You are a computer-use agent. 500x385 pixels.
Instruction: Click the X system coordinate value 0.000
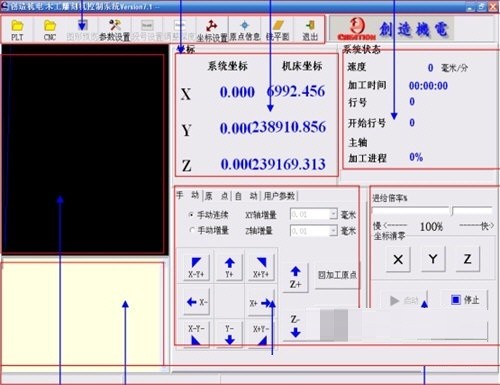pos(237,92)
